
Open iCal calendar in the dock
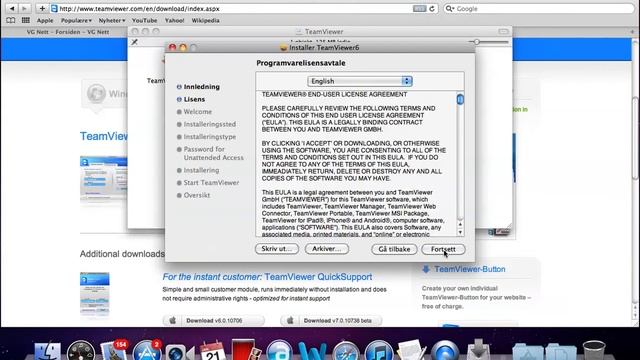click(x=212, y=350)
